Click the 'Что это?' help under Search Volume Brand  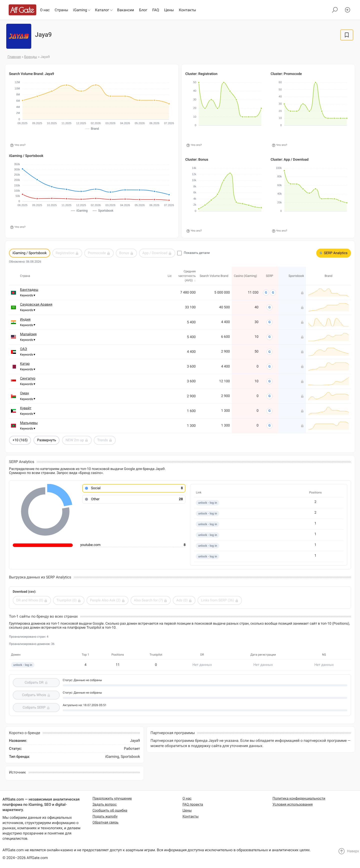point(18,145)
